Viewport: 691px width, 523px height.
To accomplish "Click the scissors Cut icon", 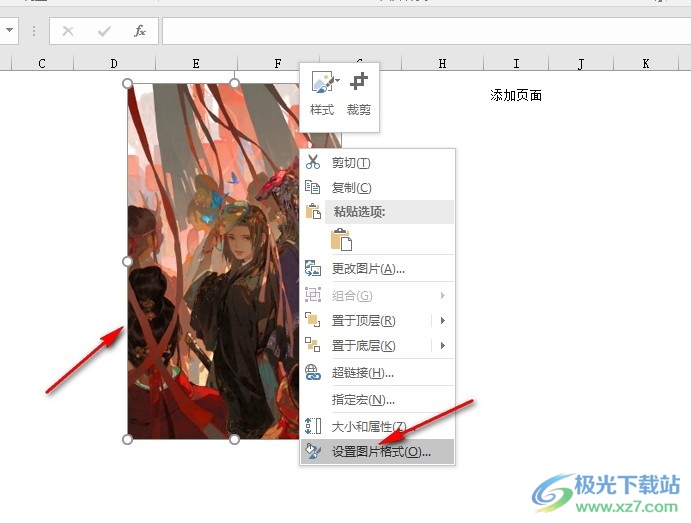I will point(313,162).
